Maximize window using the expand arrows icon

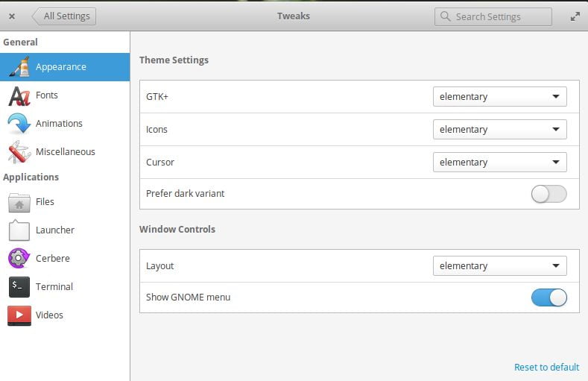click(575, 16)
